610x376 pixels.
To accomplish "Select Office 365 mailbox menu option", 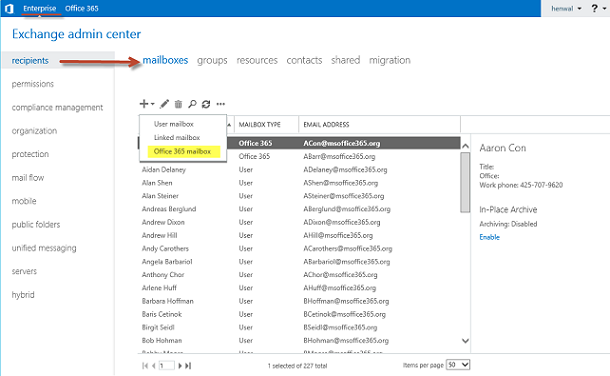I will 184,151.
